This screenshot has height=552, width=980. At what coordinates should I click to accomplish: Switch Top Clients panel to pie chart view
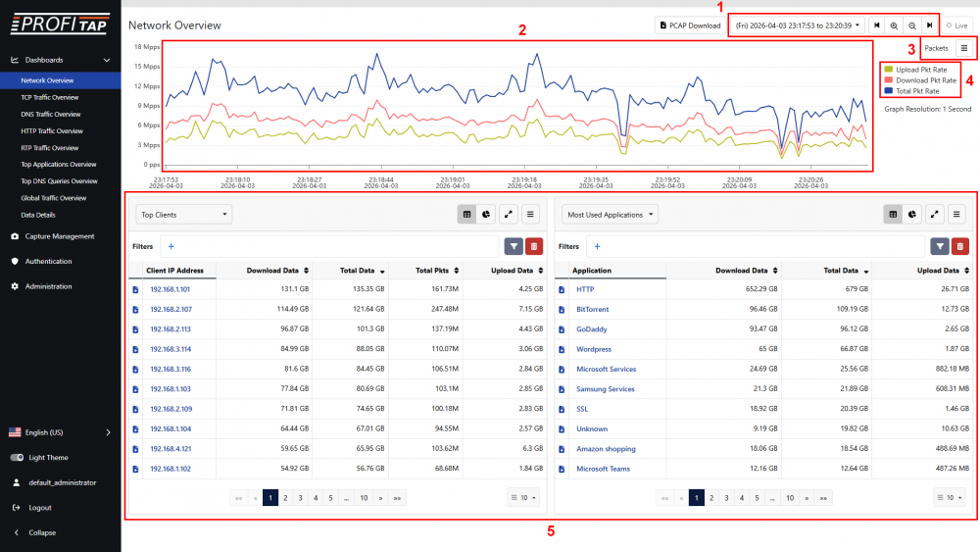pyautogui.click(x=486, y=214)
